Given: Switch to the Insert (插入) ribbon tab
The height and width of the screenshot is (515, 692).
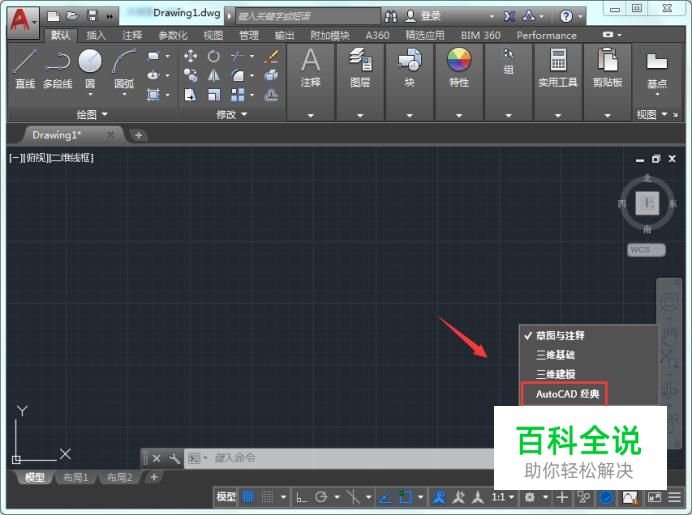Looking at the screenshot, I should (x=96, y=35).
